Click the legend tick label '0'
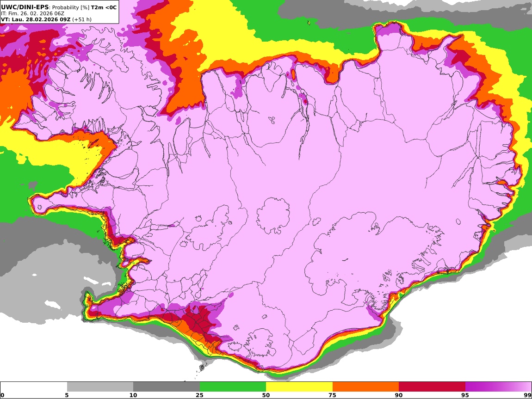The width and height of the screenshot is (532, 399). tap(3, 395)
